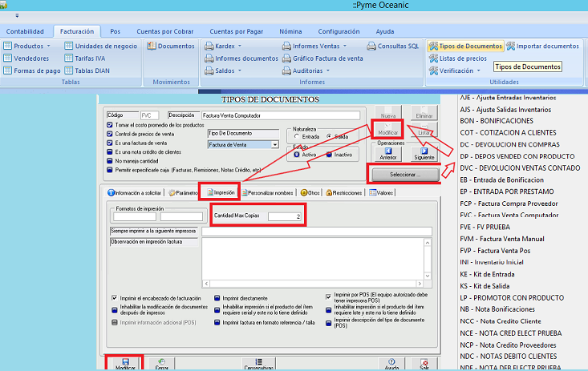
Task: Click the Auditorias printer icon
Action: coord(286,71)
